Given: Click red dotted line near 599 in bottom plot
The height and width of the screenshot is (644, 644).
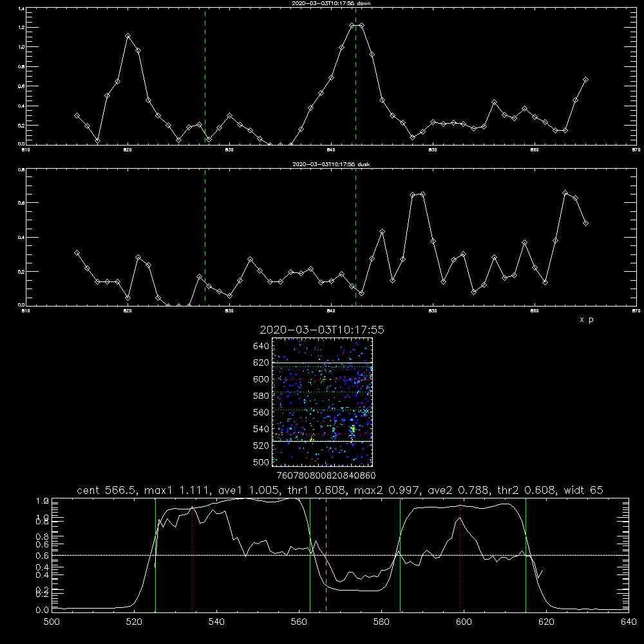Looking at the screenshot, I should pos(460,554).
